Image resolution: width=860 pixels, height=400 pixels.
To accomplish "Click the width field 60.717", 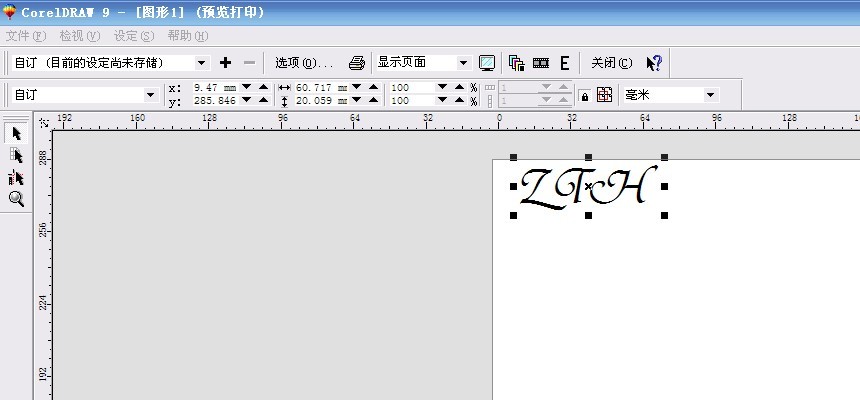I will (x=321, y=87).
